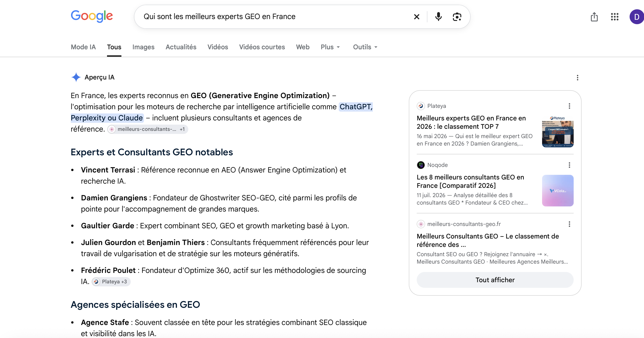Image resolution: width=644 pixels, height=338 pixels.
Task: Switch to the Images tab
Action: tap(143, 47)
